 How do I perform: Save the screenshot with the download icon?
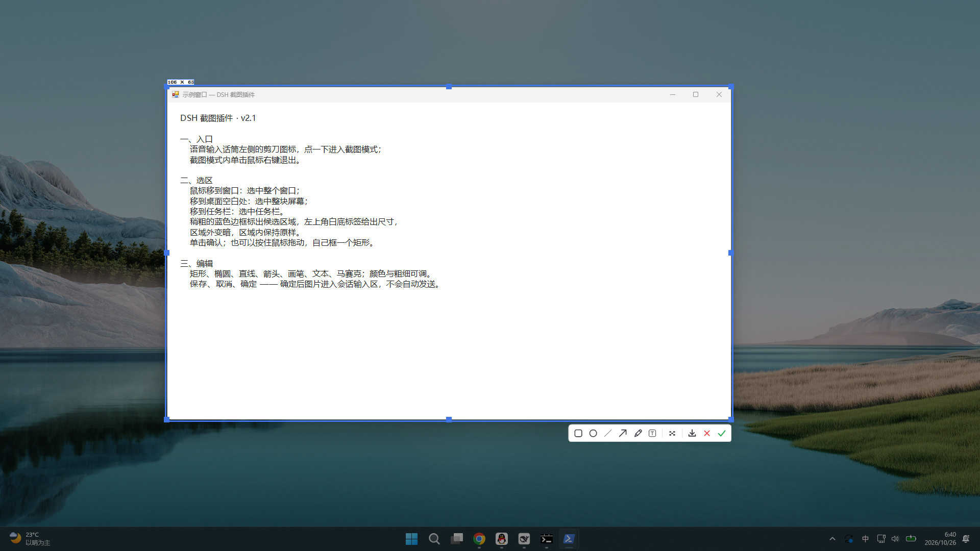click(x=692, y=433)
